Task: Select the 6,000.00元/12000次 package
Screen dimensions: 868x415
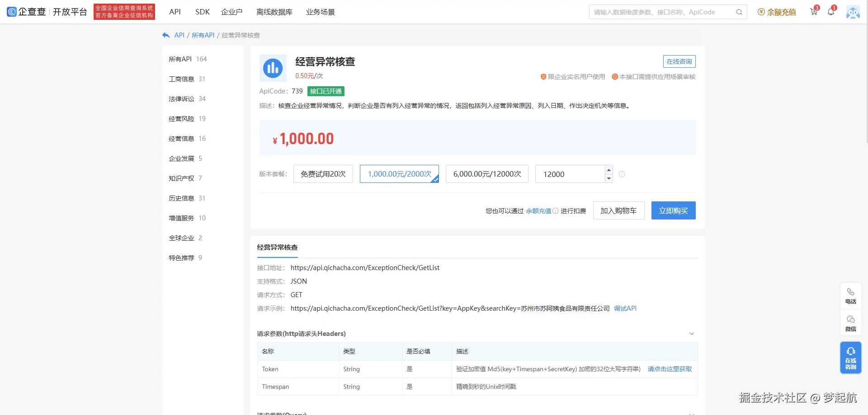Action: (487, 174)
